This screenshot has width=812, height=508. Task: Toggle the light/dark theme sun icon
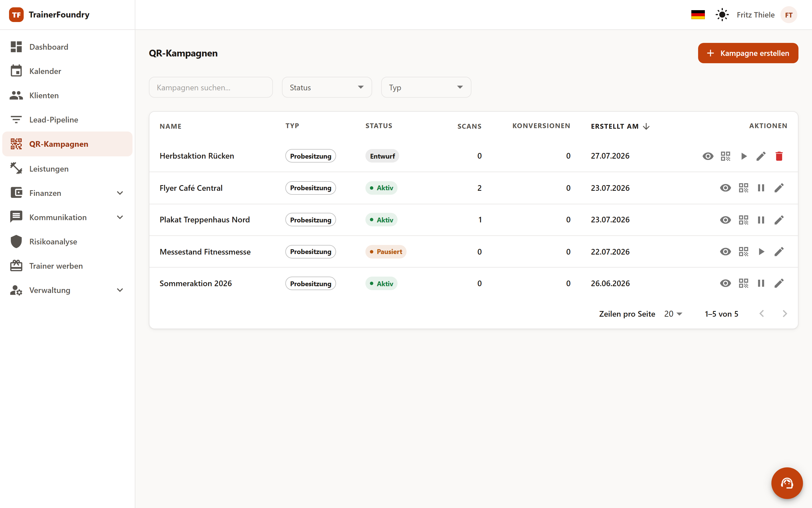click(722, 15)
